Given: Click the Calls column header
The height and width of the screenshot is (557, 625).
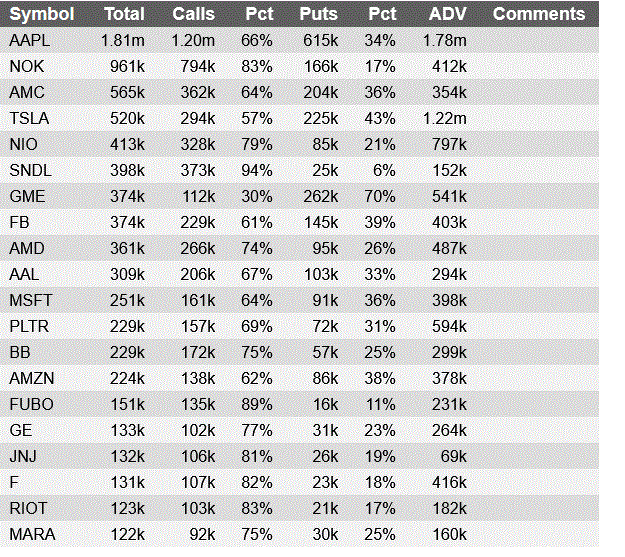Looking at the screenshot, I should (x=193, y=14).
